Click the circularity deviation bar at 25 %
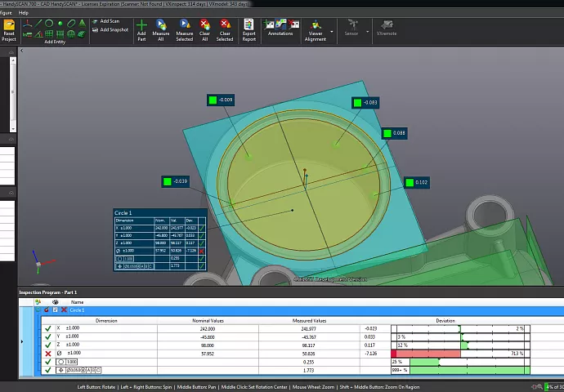This screenshot has height=392, width=564. pyautogui.click(x=460, y=362)
